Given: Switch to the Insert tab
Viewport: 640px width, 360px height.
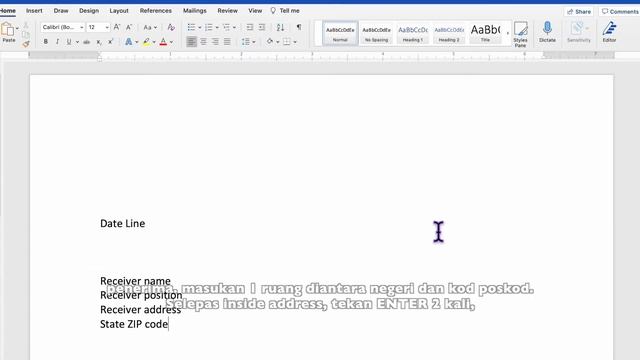Looking at the screenshot, I should pyautogui.click(x=34, y=11).
